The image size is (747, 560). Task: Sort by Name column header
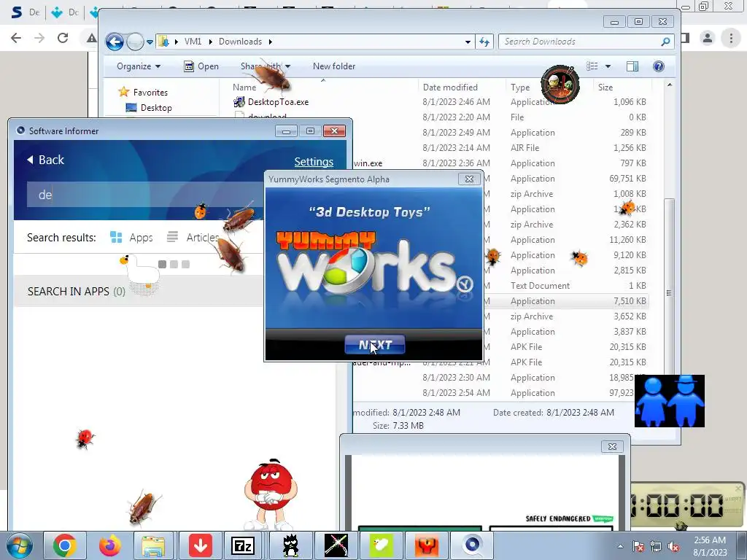(244, 87)
